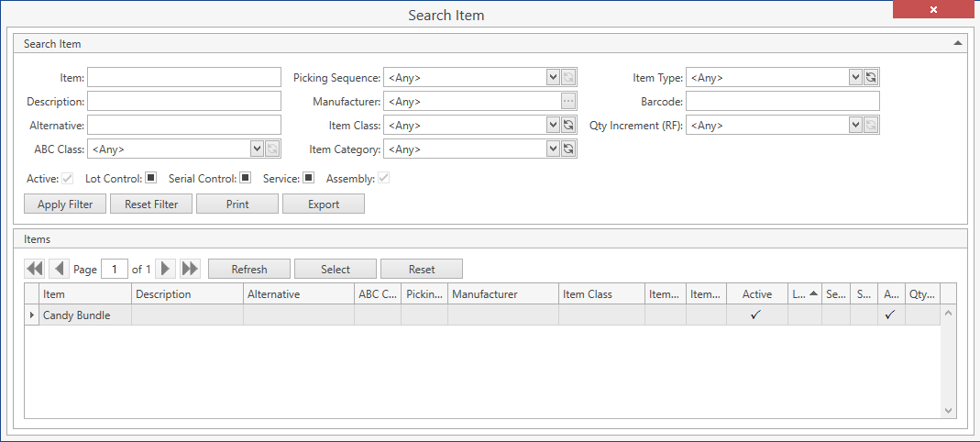Open the ABC Class dropdown
Viewport: 980px width, 442px height.
point(257,149)
